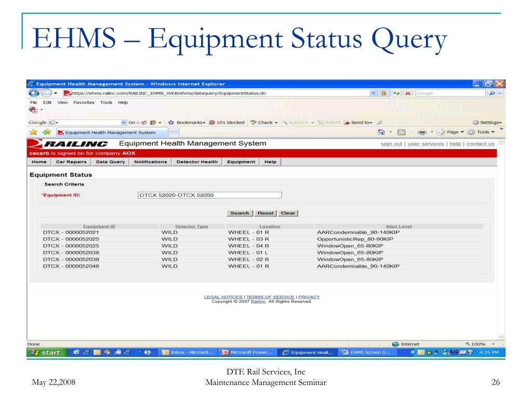532x399 pixels.
Task: Click the search magnifier icon
Action: tap(491, 93)
